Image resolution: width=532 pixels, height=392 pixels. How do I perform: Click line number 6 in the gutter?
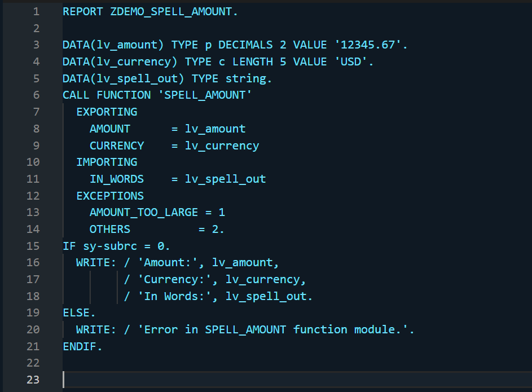(36, 95)
